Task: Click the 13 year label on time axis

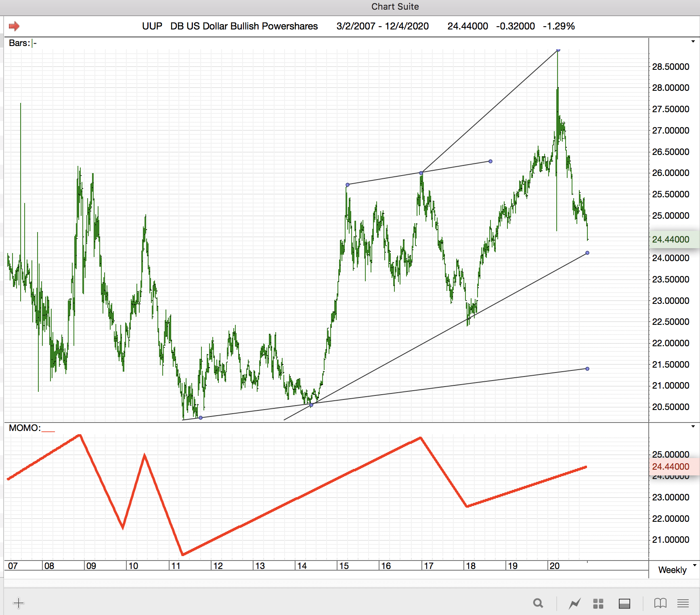Action: pos(260,566)
